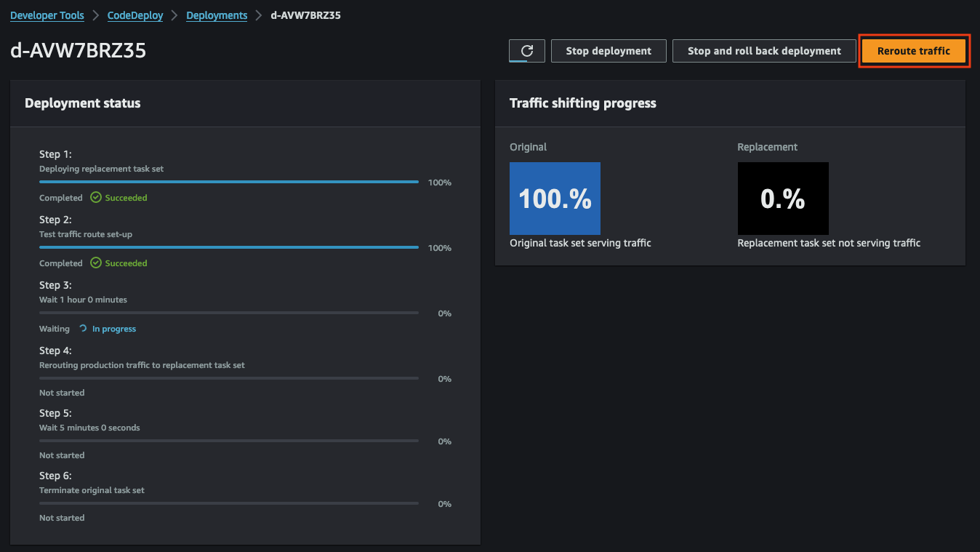Image resolution: width=980 pixels, height=552 pixels.
Task: Select the Traffic shifting progress header
Action: click(582, 103)
